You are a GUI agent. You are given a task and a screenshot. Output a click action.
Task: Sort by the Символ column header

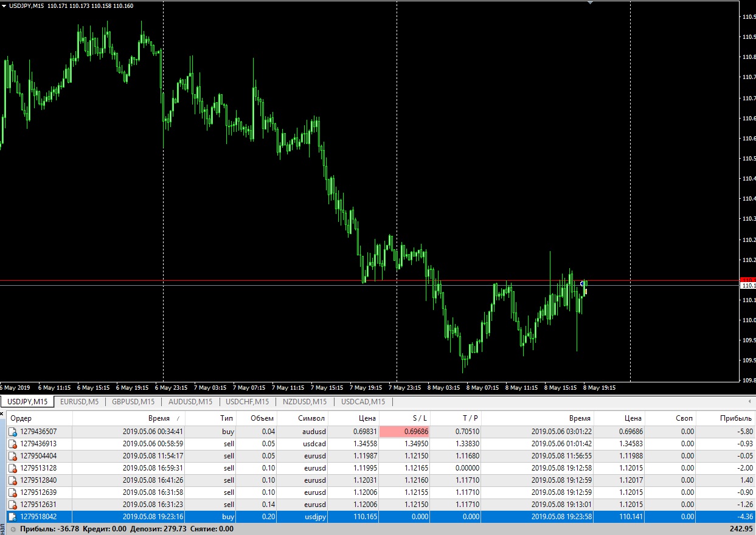[x=302, y=418]
